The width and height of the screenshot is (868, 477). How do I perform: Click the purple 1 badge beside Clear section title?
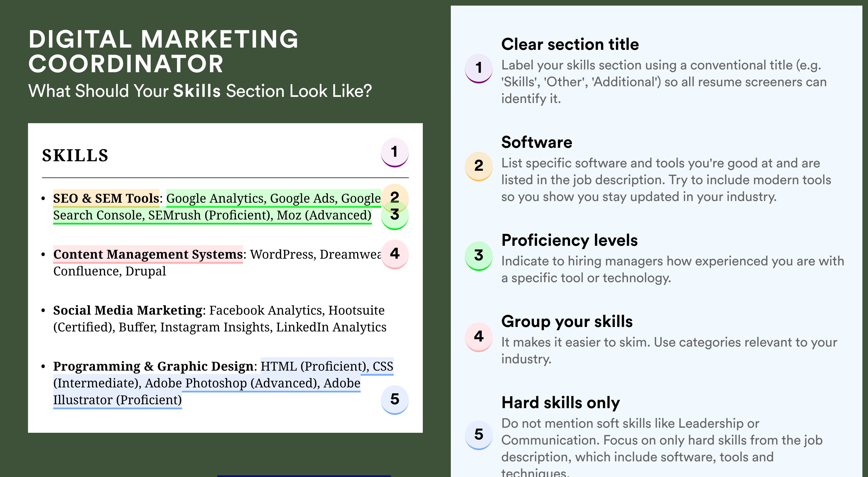click(479, 69)
